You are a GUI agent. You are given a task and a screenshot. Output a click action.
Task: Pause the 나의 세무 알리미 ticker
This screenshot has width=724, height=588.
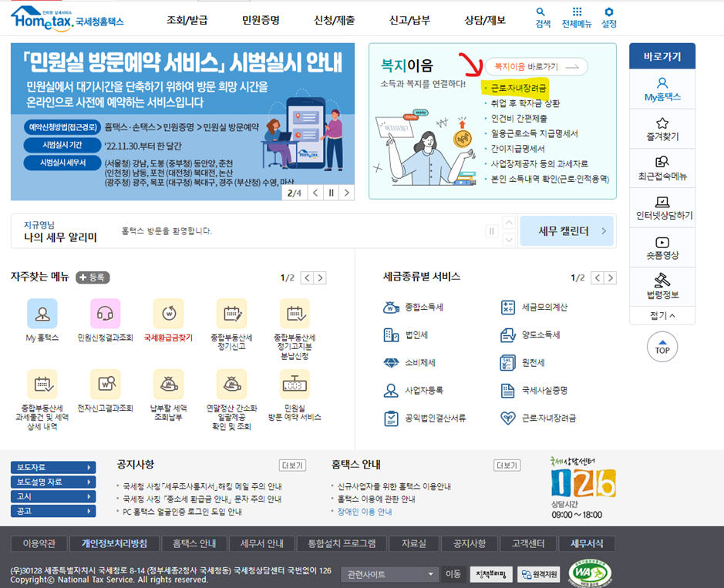click(x=491, y=231)
